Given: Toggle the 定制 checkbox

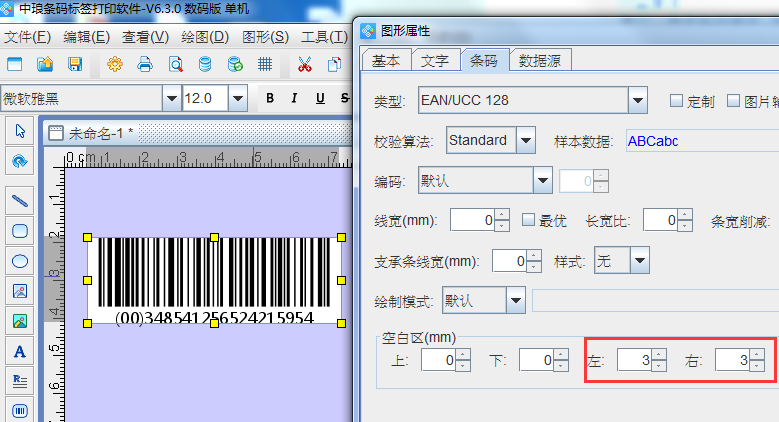Looking at the screenshot, I should (x=676, y=101).
